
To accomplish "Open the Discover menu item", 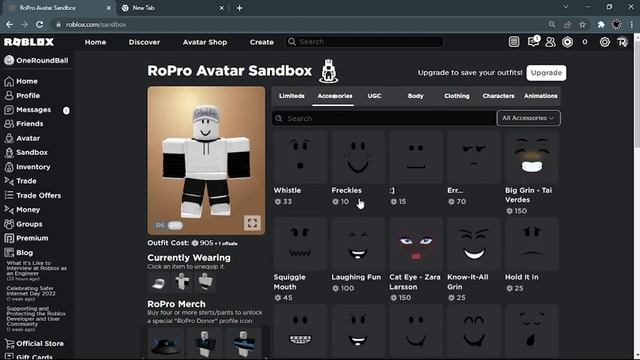I will [144, 42].
